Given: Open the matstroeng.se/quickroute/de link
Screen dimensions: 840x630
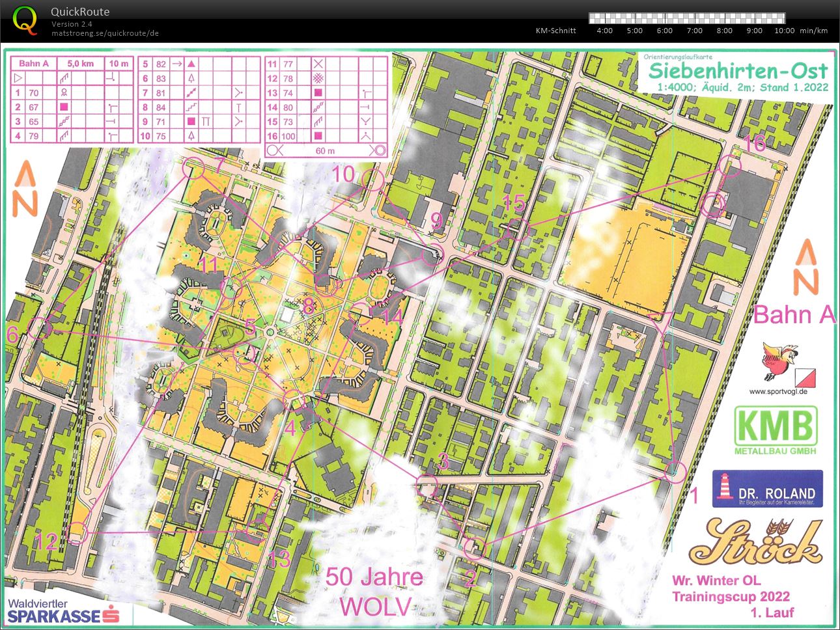Looking at the screenshot, I should 105,33.
